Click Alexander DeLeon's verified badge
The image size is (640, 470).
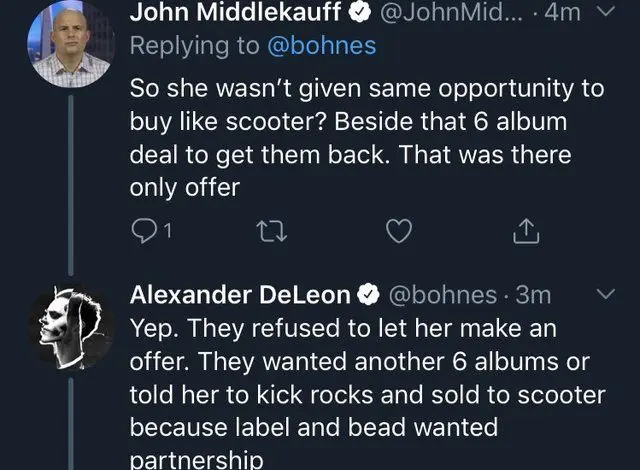click(x=368, y=294)
